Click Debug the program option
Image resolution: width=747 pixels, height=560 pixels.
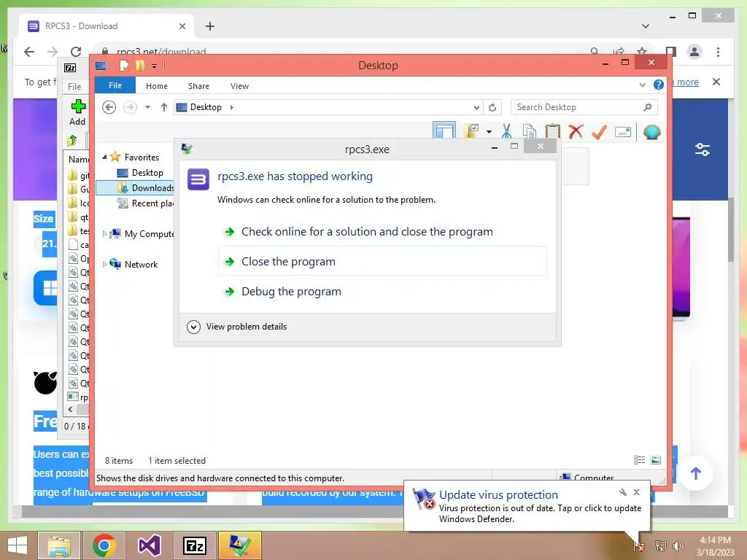coord(382,291)
